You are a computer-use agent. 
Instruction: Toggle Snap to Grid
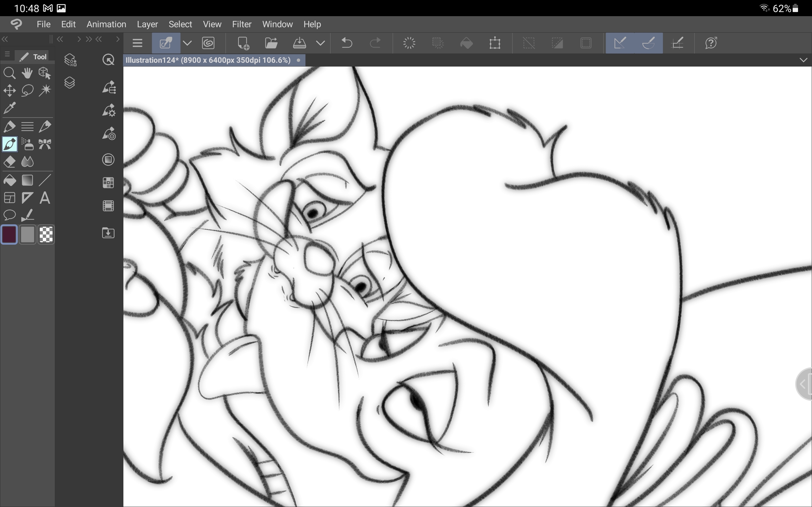[677, 43]
